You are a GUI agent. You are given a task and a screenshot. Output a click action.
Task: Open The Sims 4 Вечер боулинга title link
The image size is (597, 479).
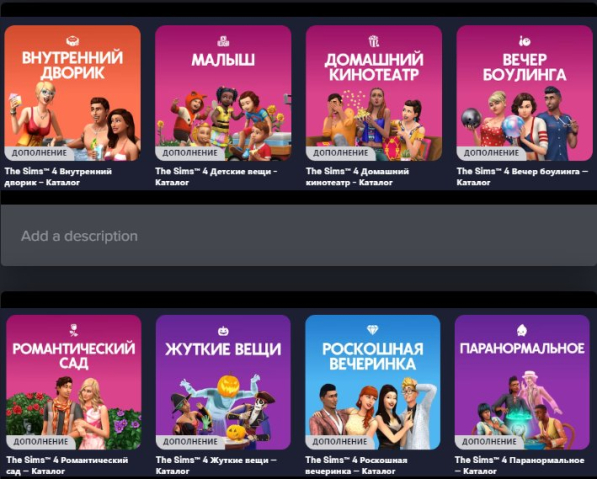tap(522, 177)
